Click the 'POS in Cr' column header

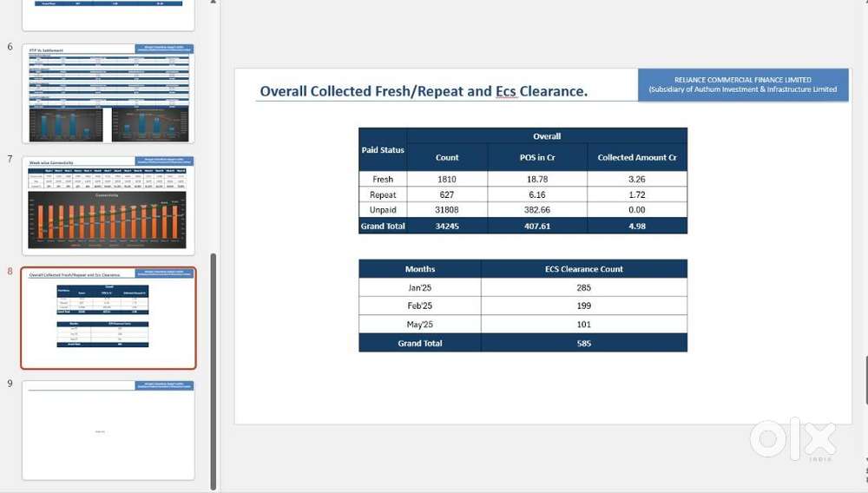tap(537, 158)
